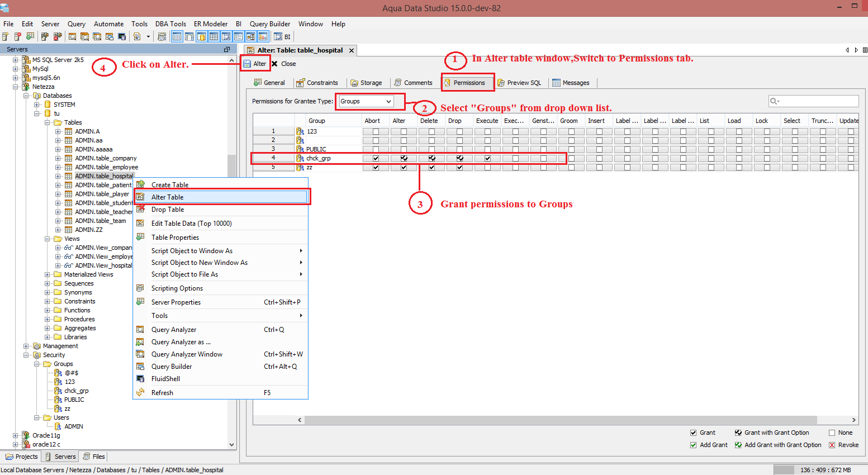This screenshot has width=868, height=475.
Task: Click the Oracle11g server icon
Action: click(26, 435)
